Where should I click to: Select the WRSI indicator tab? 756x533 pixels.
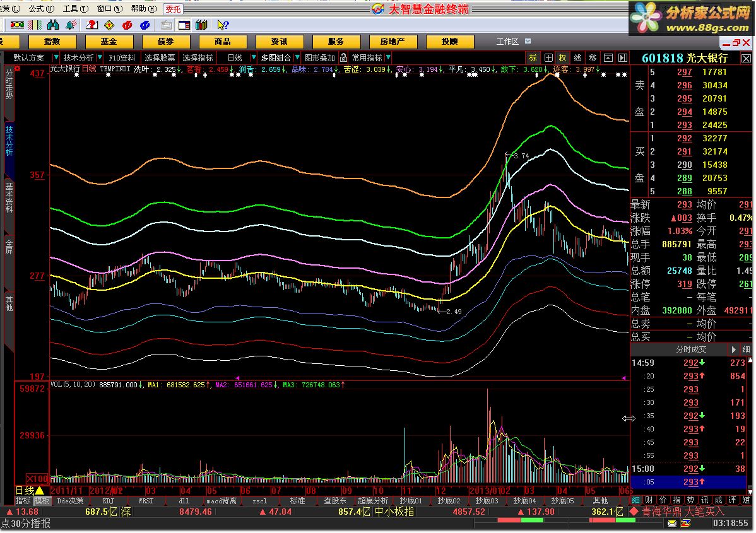(x=146, y=501)
